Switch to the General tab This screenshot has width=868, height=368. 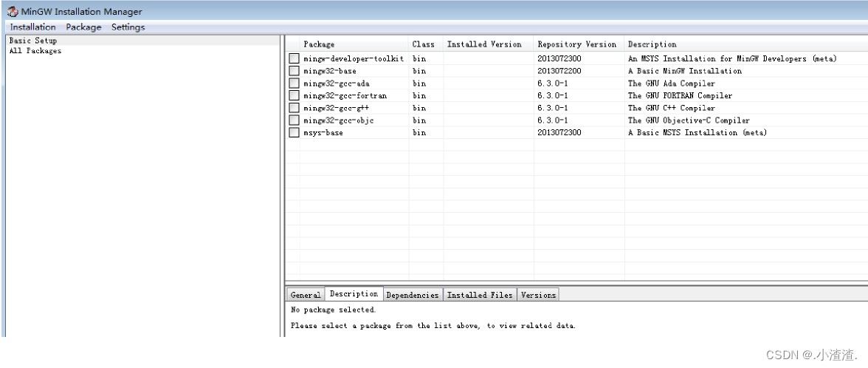point(306,295)
